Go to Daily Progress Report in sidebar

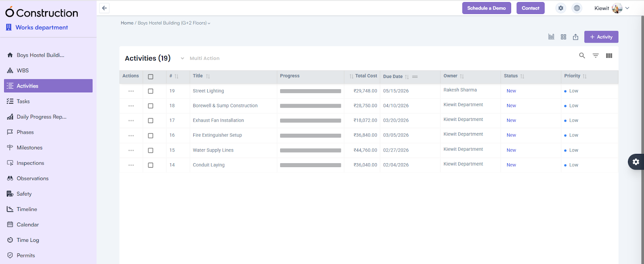coord(41,117)
